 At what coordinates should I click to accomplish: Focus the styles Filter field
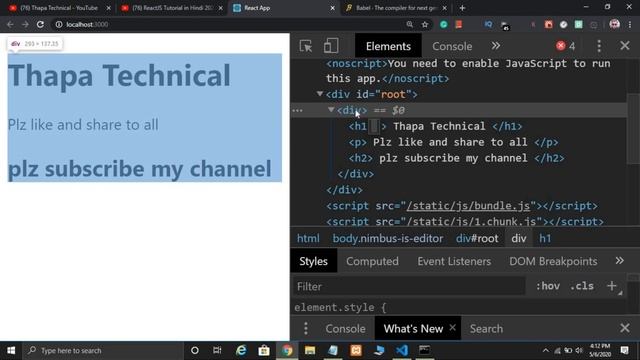409,286
